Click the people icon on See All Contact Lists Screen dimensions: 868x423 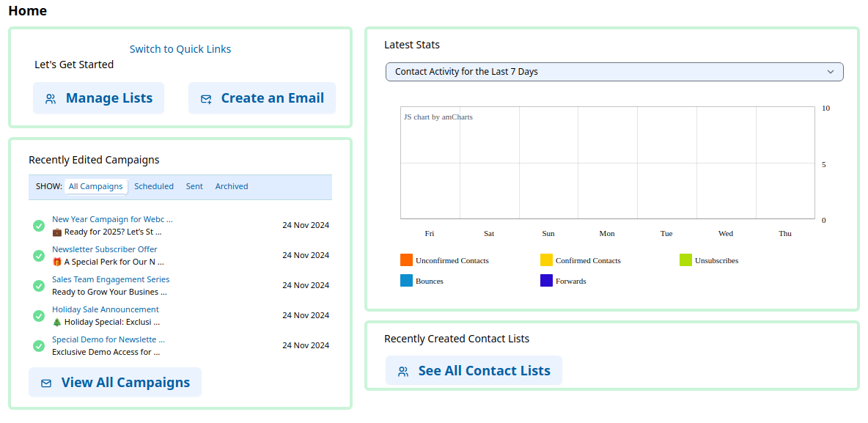tap(403, 372)
